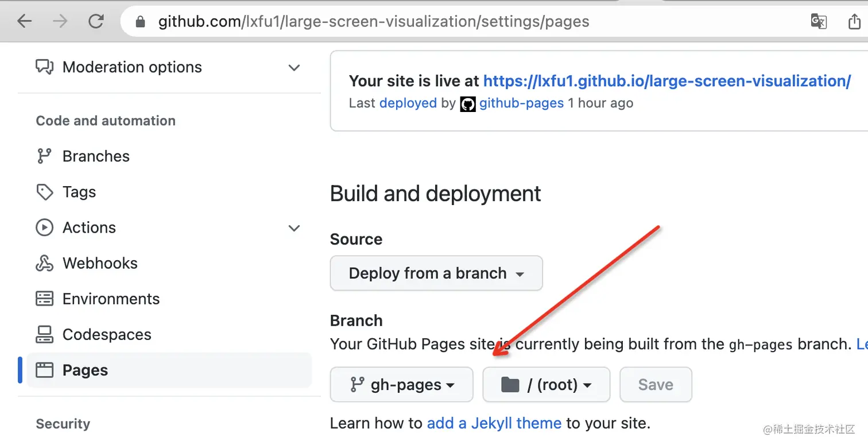Image resolution: width=868 pixels, height=448 pixels.
Task: Click the 'Source' label
Action: tap(356, 239)
